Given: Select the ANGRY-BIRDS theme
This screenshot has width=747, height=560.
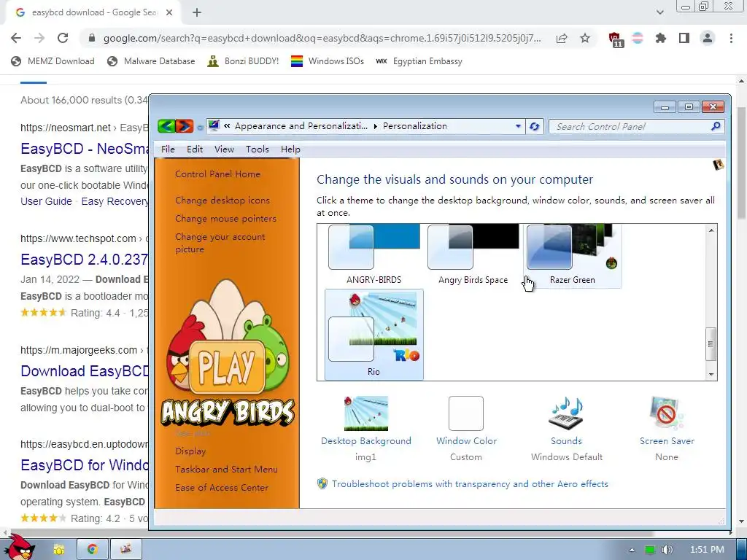Looking at the screenshot, I should click(x=374, y=254).
